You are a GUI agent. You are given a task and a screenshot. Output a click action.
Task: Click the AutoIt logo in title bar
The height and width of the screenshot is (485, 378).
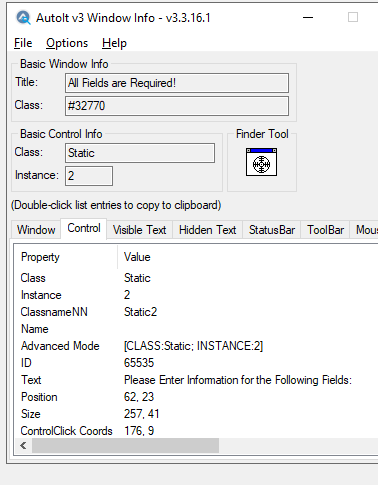click(x=23, y=18)
